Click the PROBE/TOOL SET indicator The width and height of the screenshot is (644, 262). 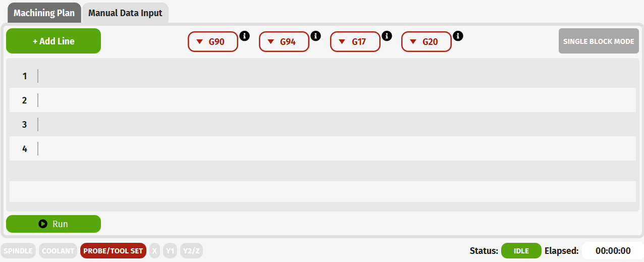click(x=113, y=251)
